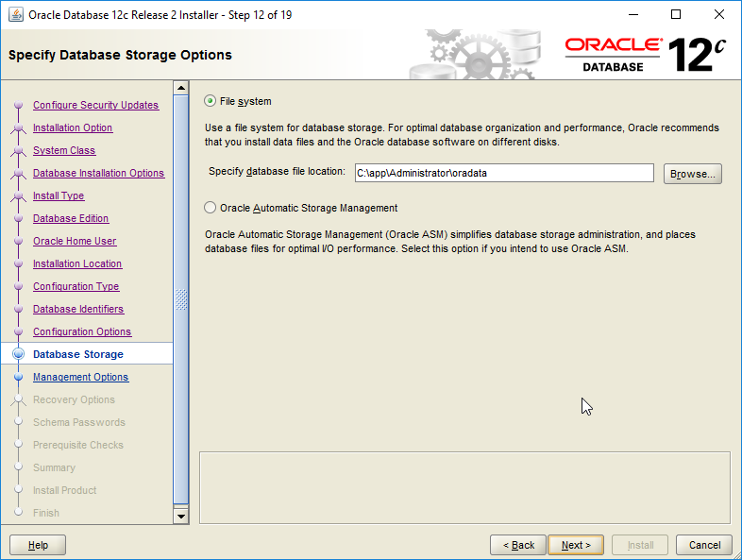Open the Help dialog
This screenshot has width=742, height=560.
(38, 545)
